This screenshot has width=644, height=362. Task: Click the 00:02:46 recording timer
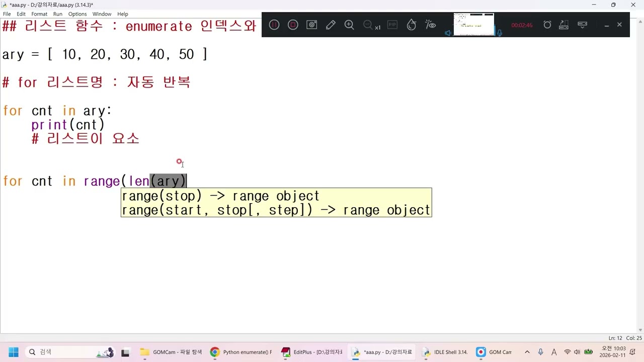522,25
